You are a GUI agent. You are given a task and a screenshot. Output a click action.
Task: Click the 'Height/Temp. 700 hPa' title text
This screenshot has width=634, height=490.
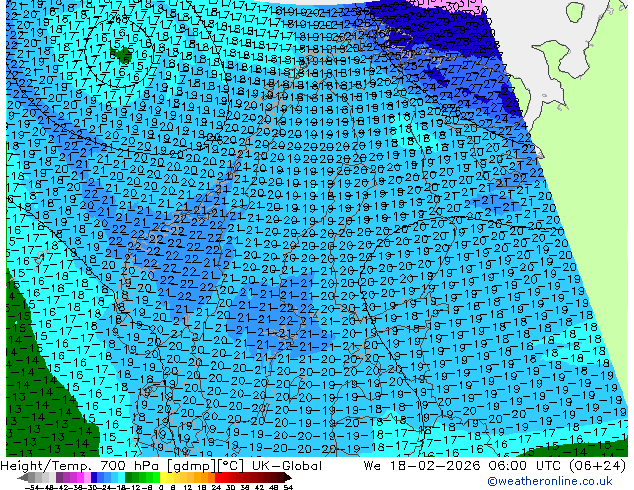(80, 465)
